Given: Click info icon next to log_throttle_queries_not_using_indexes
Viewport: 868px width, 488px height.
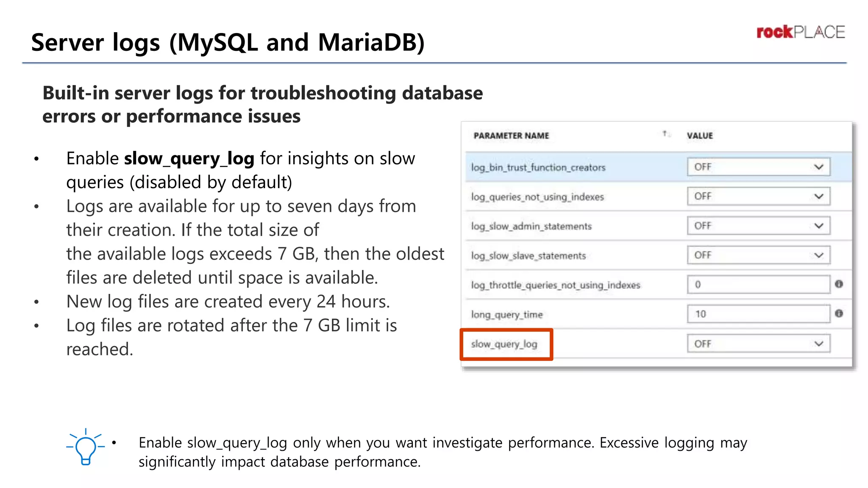Looking at the screenshot, I should pyautogui.click(x=839, y=284).
